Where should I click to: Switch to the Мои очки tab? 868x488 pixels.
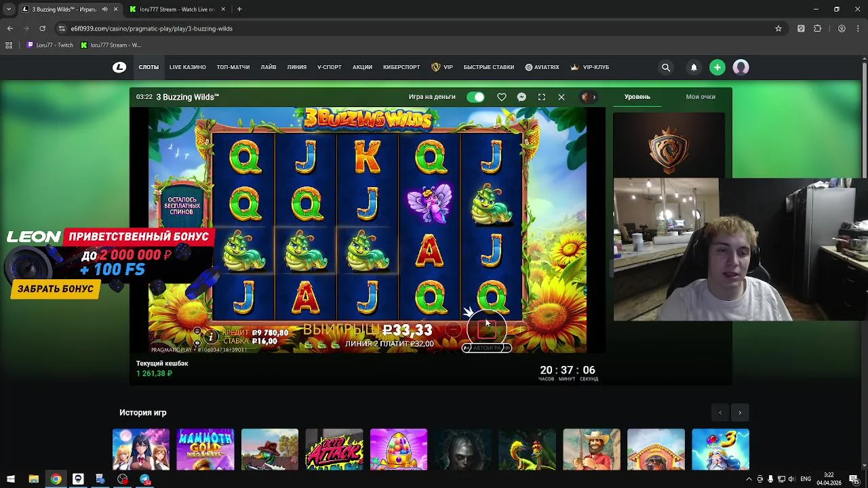[701, 97]
